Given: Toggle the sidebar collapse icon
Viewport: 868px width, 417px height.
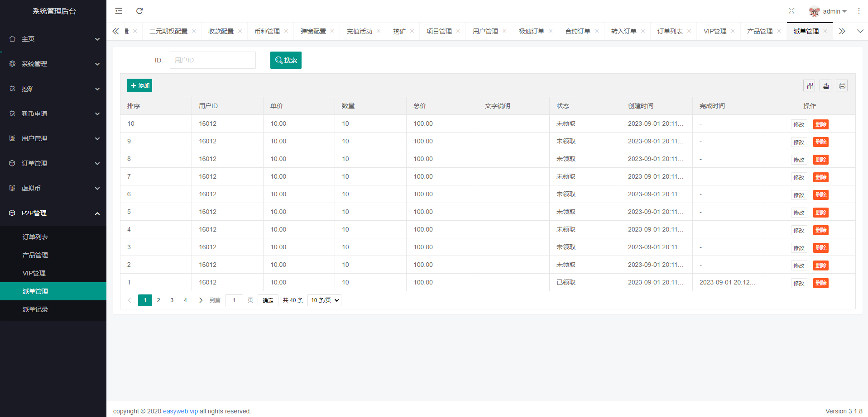Looking at the screenshot, I should tap(119, 11).
